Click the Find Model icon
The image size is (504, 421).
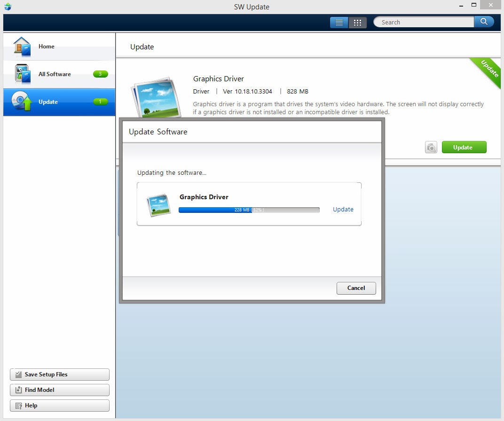click(x=19, y=390)
